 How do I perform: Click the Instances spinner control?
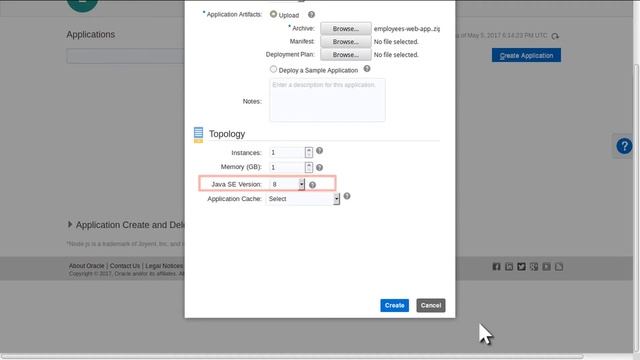pos(309,152)
